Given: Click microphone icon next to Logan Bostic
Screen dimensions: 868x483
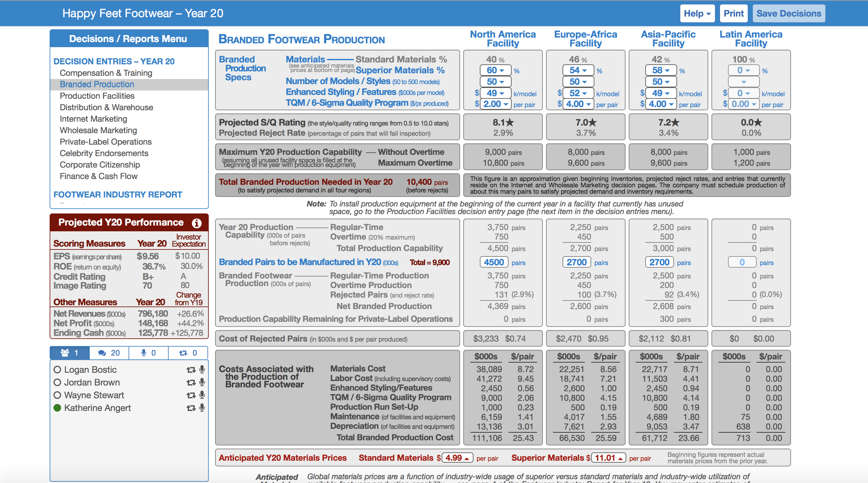Looking at the screenshot, I should (202, 369).
